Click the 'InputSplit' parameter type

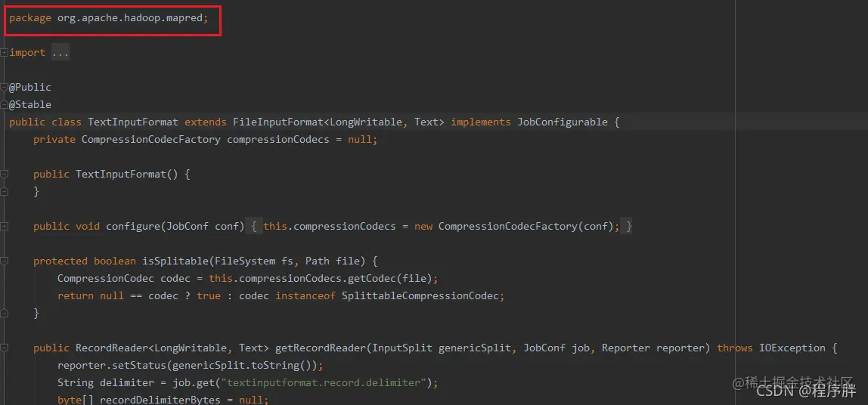coord(402,348)
